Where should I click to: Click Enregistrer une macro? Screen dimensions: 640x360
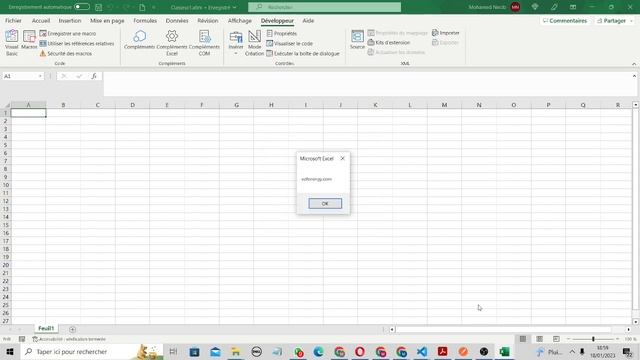[68, 33]
